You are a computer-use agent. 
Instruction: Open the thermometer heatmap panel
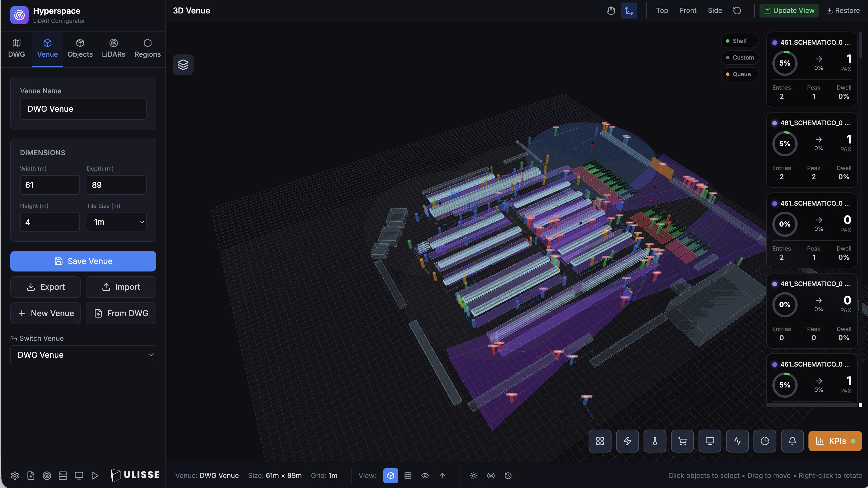pos(655,441)
